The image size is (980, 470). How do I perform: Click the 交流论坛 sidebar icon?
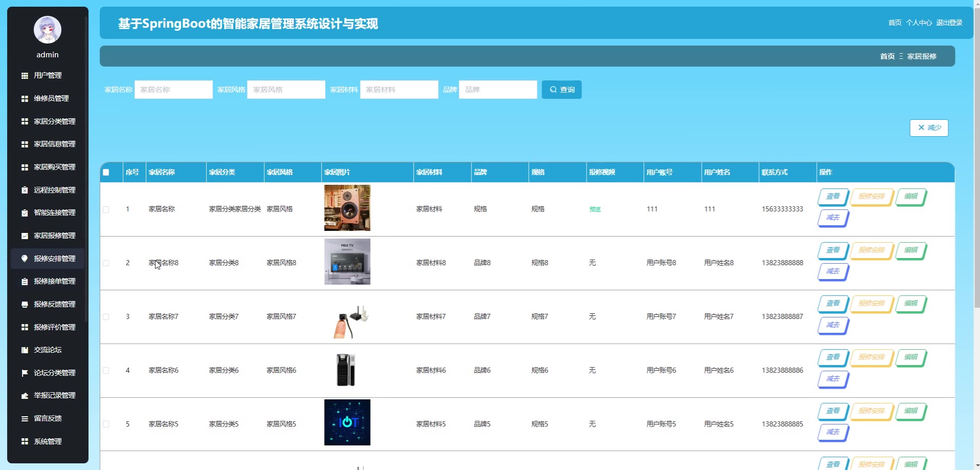tap(25, 350)
